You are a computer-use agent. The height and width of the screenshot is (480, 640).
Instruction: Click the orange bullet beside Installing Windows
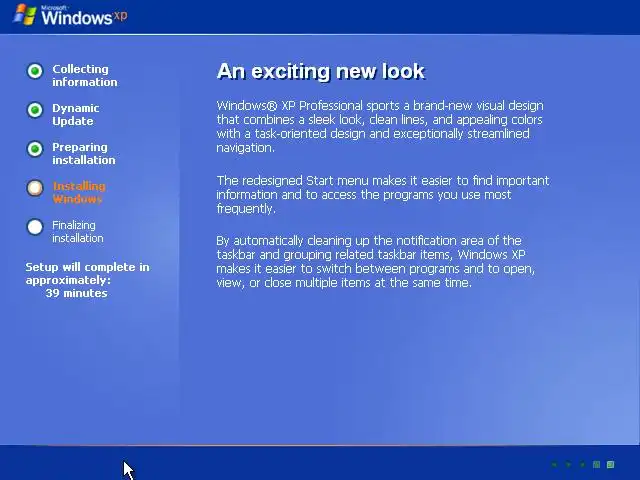(x=35, y=188)
